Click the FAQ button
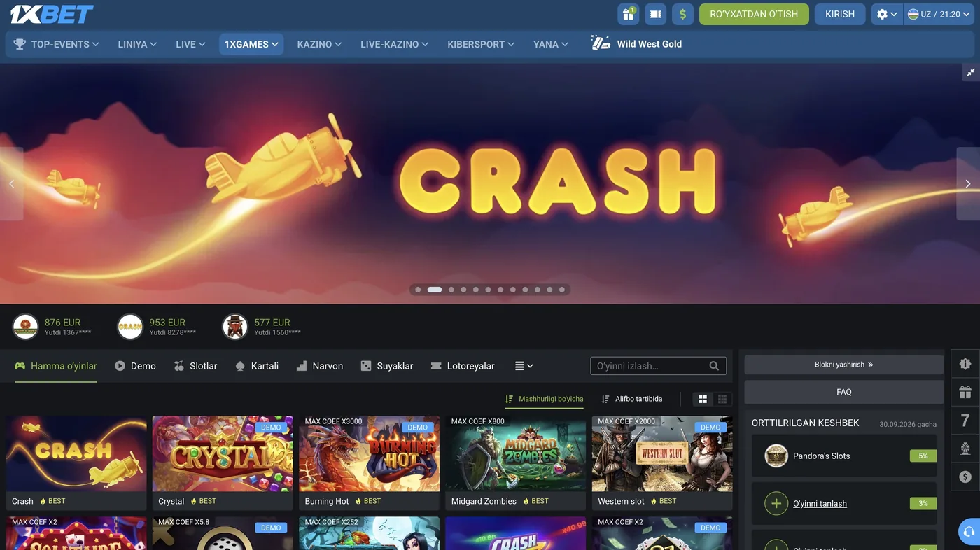The width and height of the screenshot is (980, 550). pyautogui.click(x=844, y=392)
